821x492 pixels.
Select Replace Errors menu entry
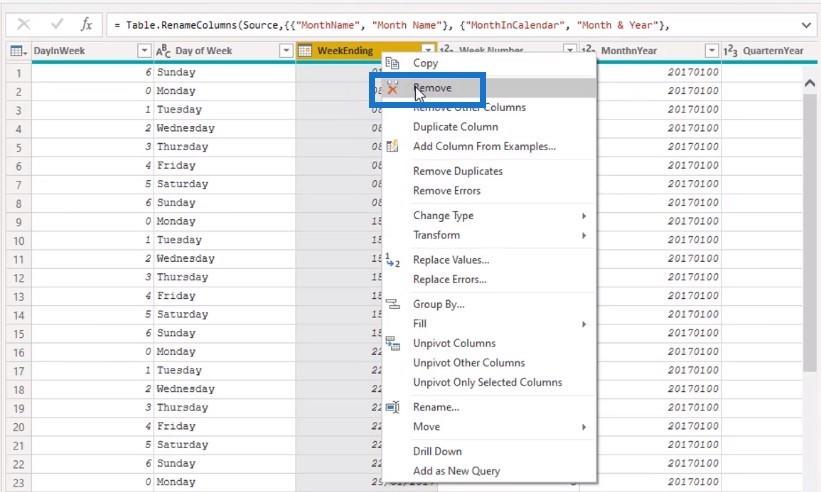[x=489, y=279]
